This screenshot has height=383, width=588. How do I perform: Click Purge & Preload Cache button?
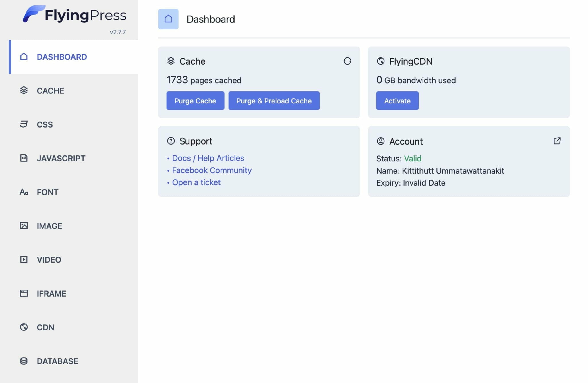pyautogui.click(x=274, y=101)
